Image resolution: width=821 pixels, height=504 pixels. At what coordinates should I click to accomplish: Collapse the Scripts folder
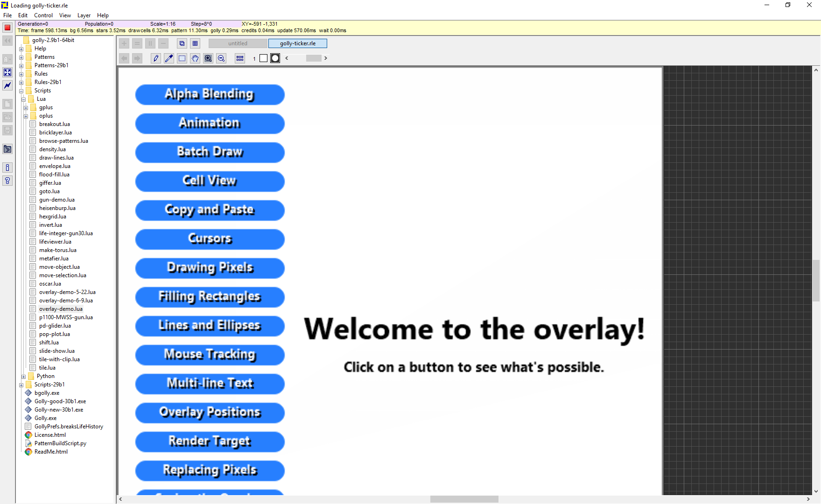click(21, 91)
